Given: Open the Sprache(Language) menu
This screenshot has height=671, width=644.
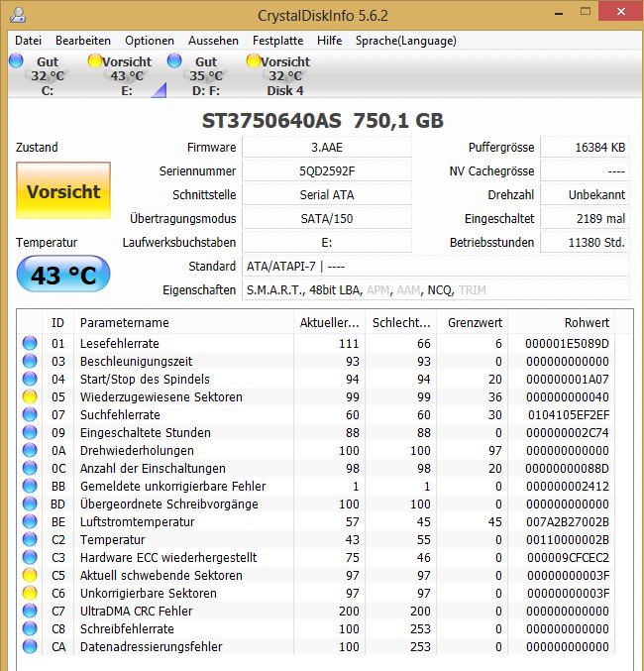Looking at the screenshot, I should point(405,41).
